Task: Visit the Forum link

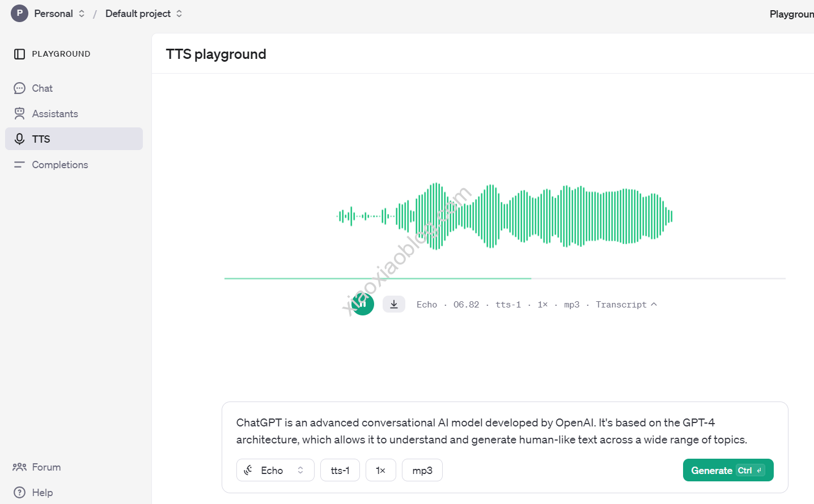Action: tap(37, 467)
